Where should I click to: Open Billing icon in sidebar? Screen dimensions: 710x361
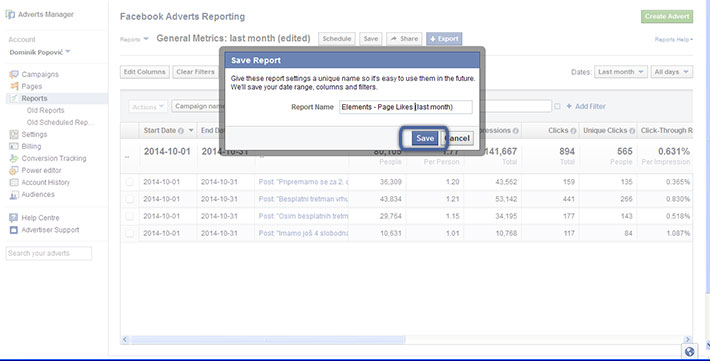(x=14, y=146)
